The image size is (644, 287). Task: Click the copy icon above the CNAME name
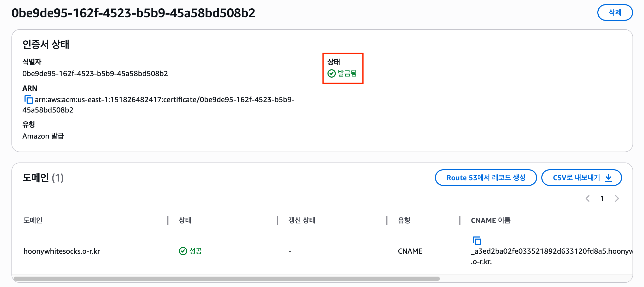click(477, 240)
